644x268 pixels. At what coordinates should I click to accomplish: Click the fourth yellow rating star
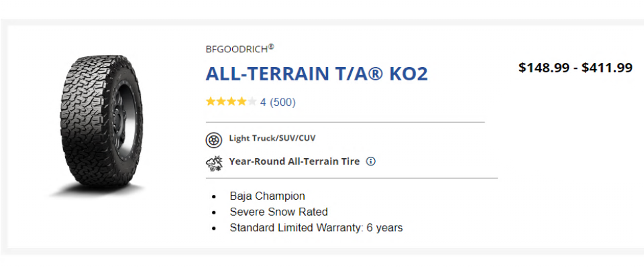pos(241,102)
